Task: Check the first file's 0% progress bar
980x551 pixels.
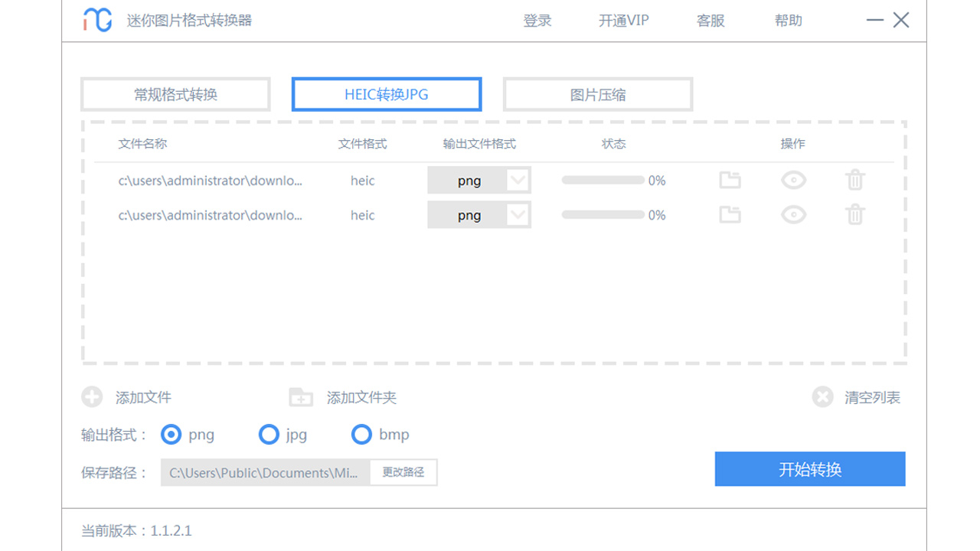Action: pos(603,180)
